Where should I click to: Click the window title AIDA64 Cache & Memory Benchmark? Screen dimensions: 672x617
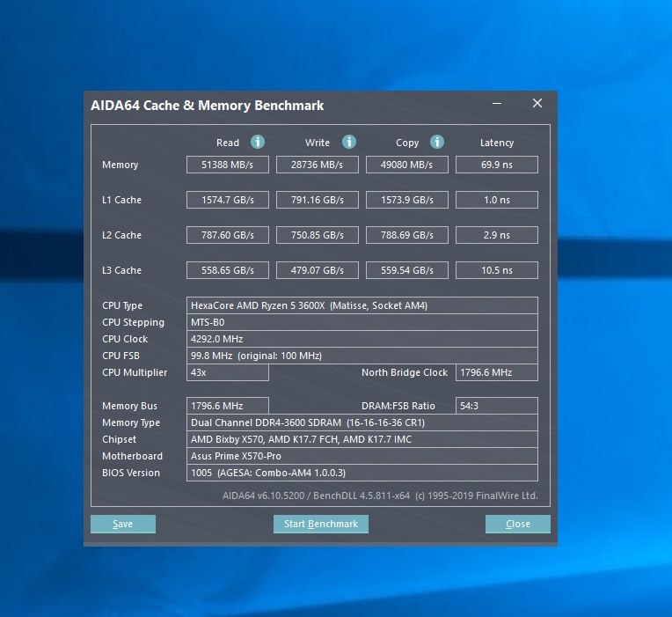tap(207, 106)
